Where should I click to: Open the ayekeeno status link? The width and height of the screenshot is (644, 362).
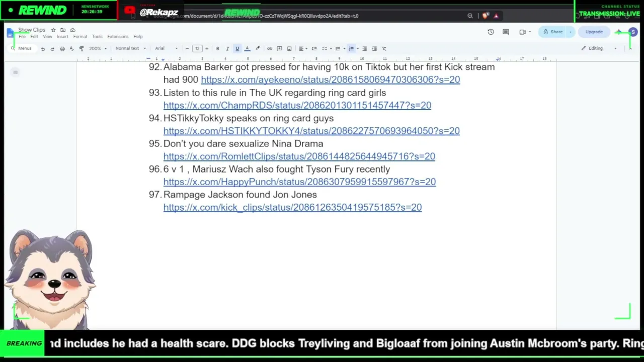click(x=330, y=79)
